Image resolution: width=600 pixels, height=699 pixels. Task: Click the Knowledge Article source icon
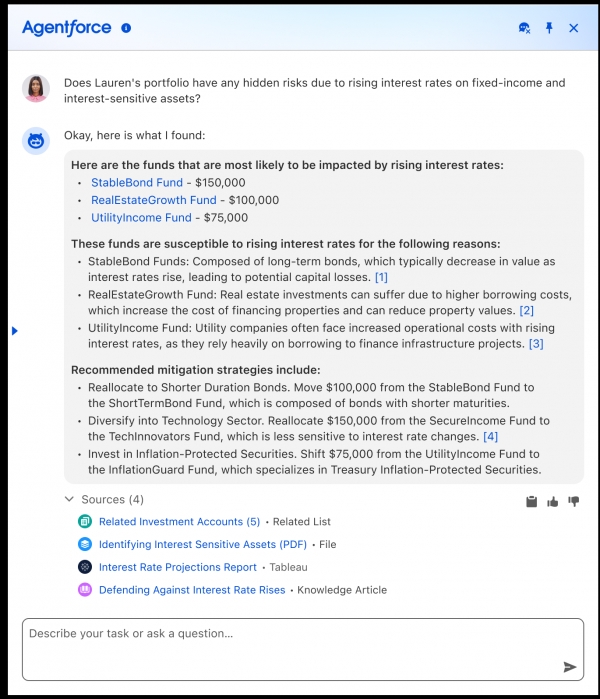85,590
